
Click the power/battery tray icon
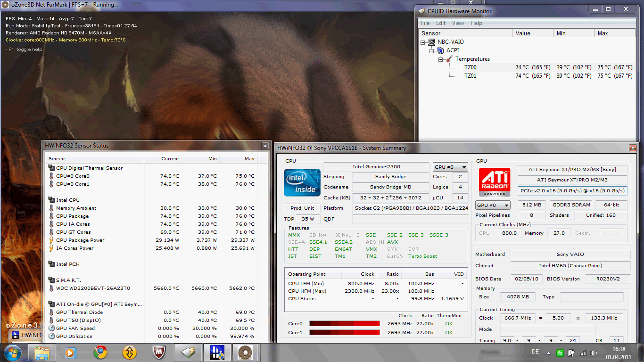click(571, 353)
